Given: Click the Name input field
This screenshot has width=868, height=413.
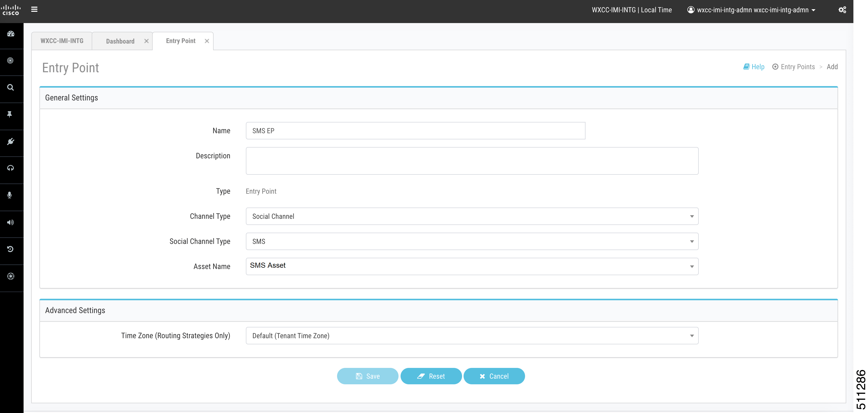Looking at the screenshot, I should click(x=415, y=131).
